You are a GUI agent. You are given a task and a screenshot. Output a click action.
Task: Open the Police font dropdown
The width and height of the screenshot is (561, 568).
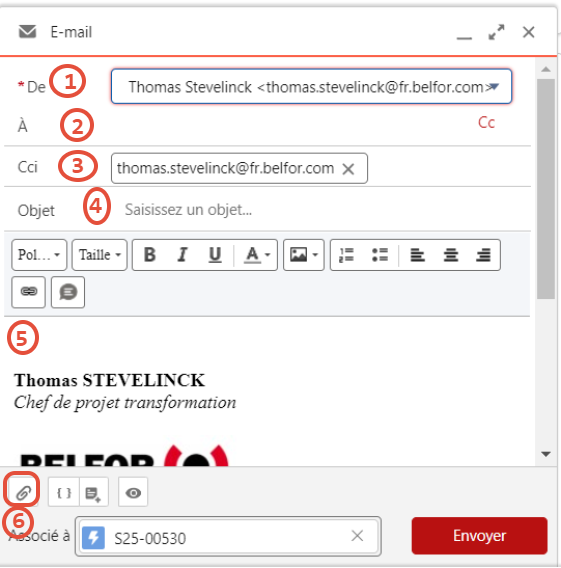pos(39,255)
